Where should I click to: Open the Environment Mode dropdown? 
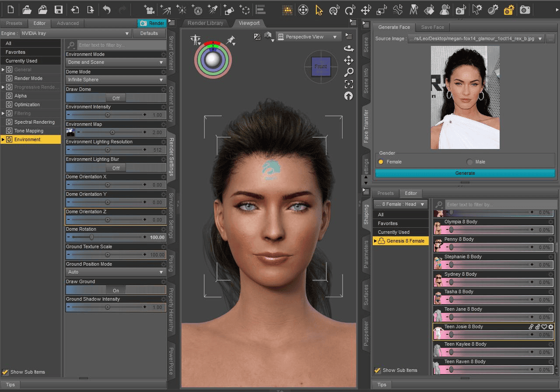coord(115,62)
